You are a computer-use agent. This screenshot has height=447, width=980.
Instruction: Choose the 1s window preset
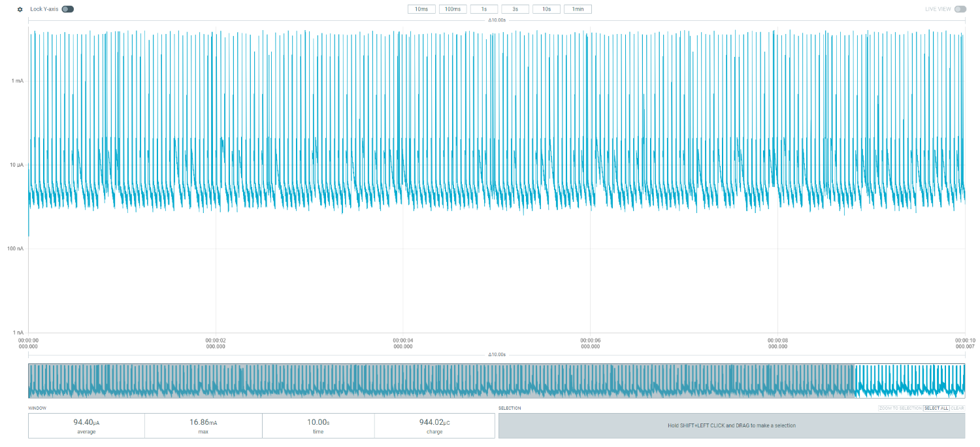tap(483, 9)
